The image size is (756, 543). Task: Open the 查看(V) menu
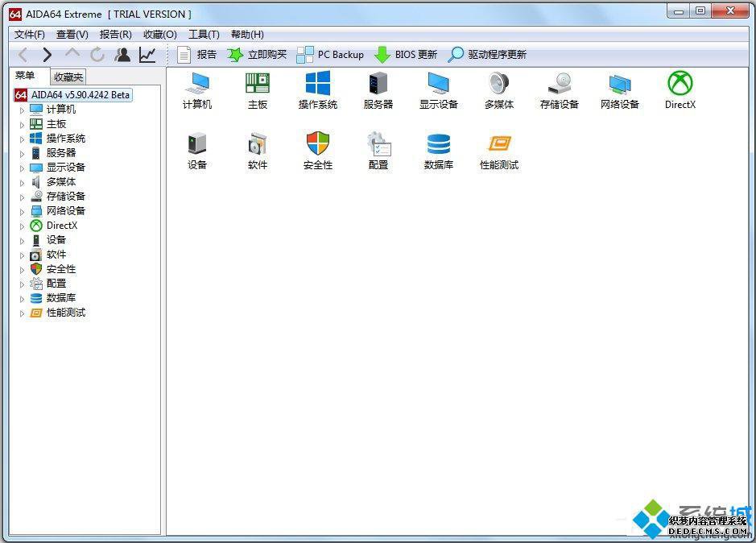pyautogui.click(x=72, y=35)
